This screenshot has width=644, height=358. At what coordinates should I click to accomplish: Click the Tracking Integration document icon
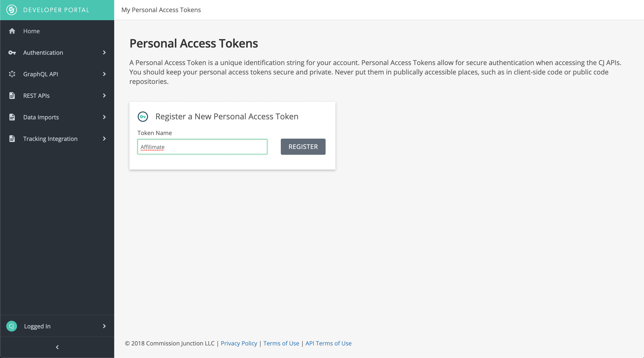pos(12,139)
